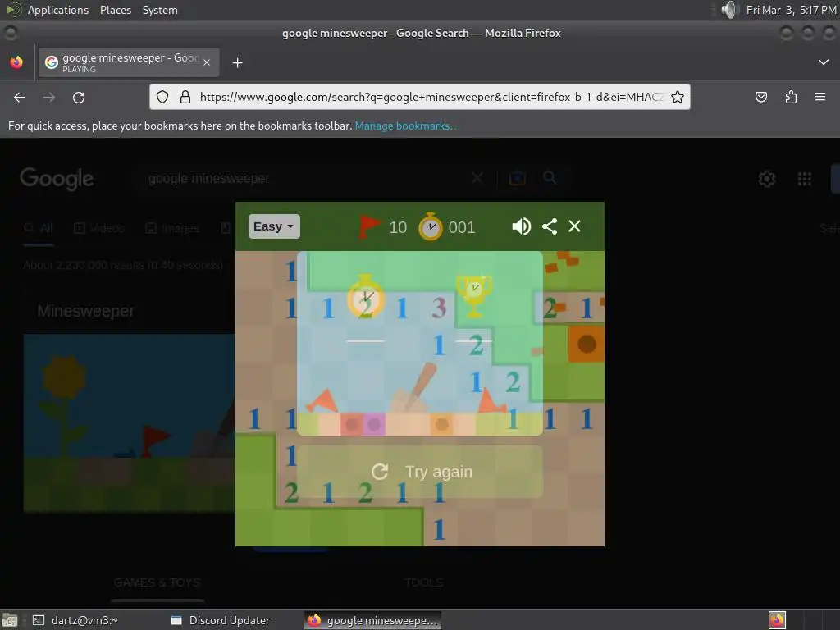
Task: Open the Easy difficulty dropdown
Action: pos(274,226)
